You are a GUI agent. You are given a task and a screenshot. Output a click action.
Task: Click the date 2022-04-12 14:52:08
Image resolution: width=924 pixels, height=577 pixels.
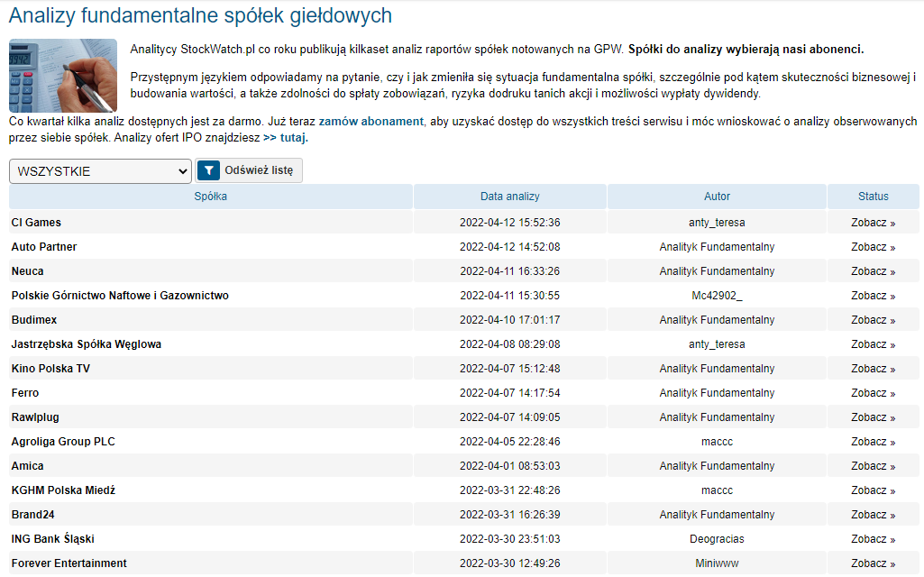click(x=509, y=247)
